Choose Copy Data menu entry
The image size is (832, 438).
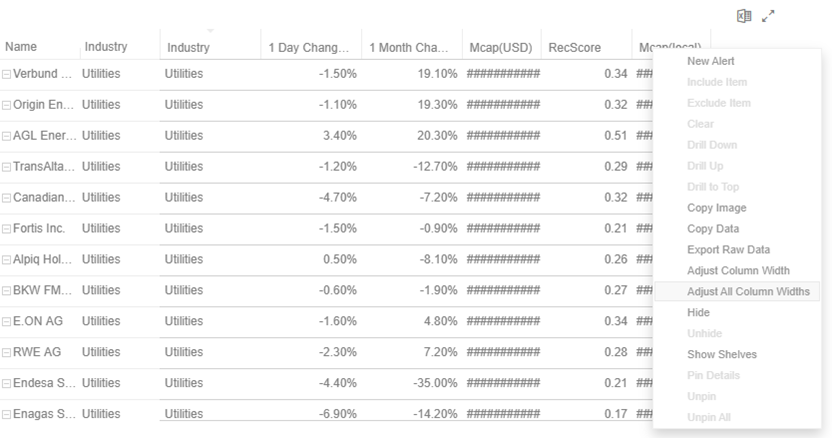(713, 229)
